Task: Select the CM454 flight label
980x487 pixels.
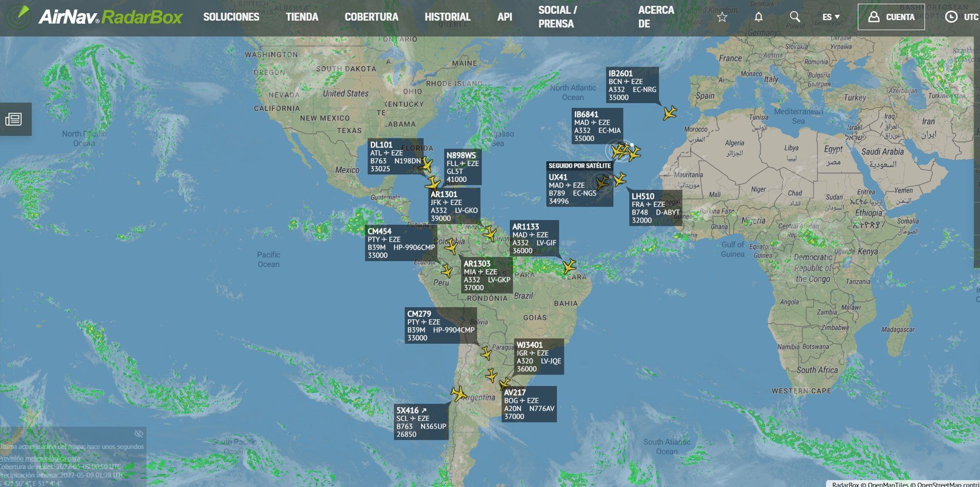Action: 401,243
